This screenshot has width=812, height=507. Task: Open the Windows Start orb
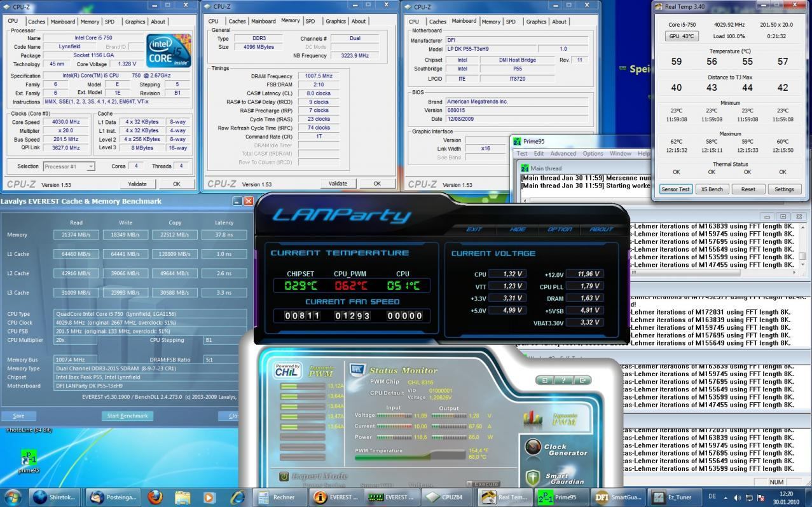(x=12, y=497)
